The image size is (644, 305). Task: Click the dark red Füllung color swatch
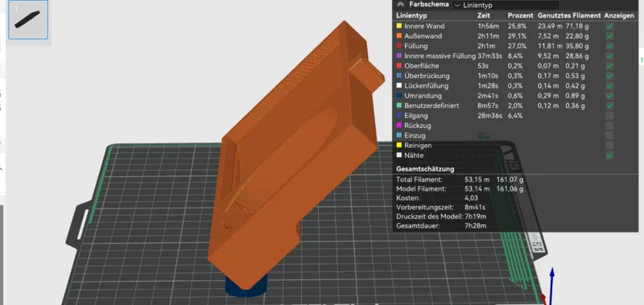[x=398, y=46]
